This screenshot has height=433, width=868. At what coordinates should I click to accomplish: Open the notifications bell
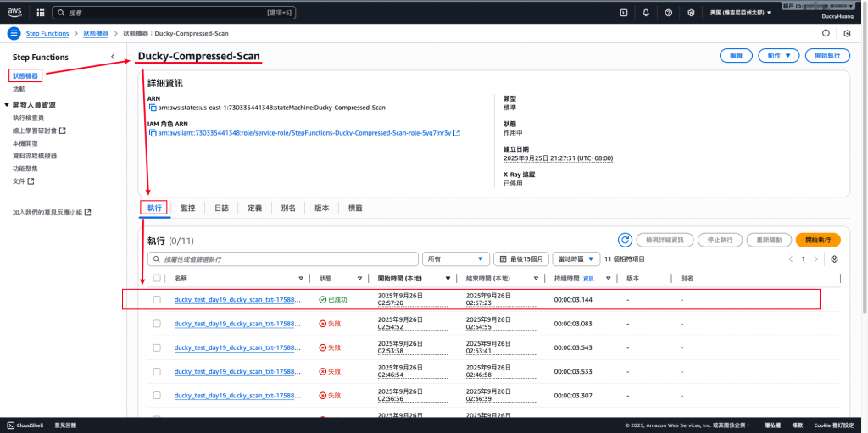(x=646, y=12)
